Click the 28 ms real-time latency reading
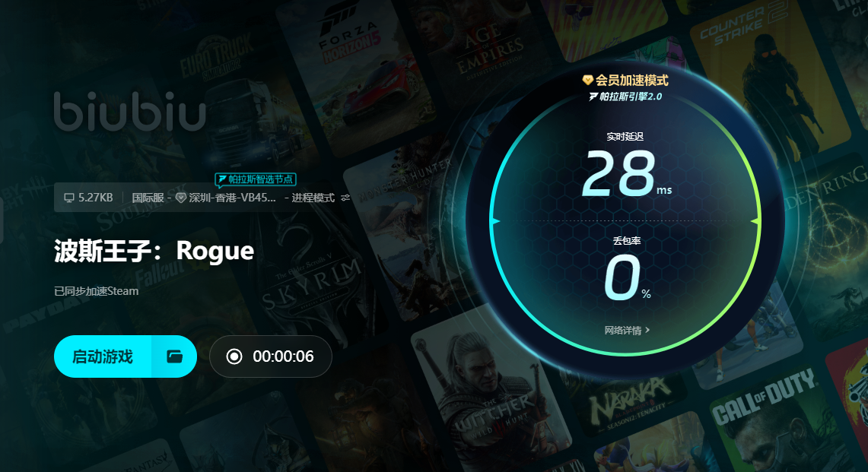This screenshot has height=472, width=868. [626, 174]
